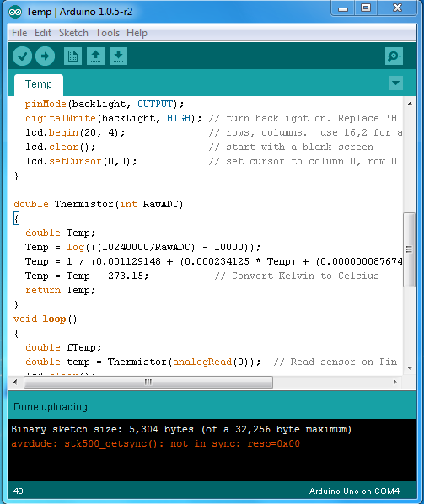This screenshot has width=424, height=504.
Task: Click the 'double Temp;' declaration line
Action: click(61, 233)
